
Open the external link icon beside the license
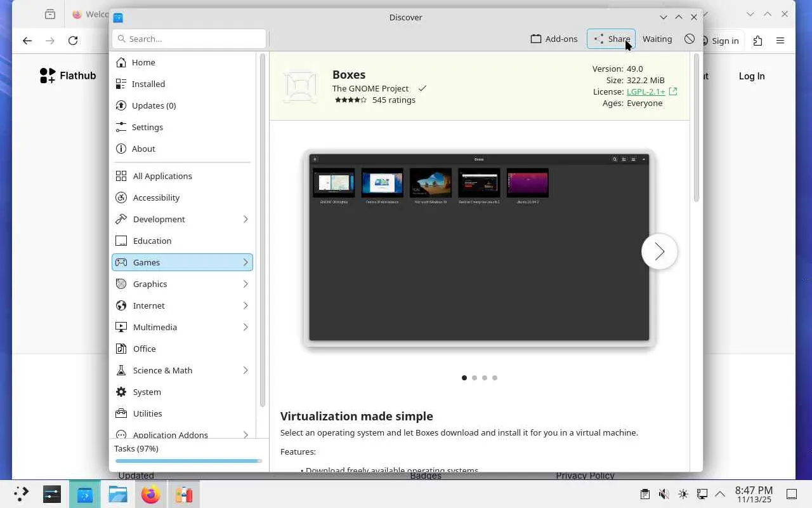pyautogui.click(x=673, y=91)
